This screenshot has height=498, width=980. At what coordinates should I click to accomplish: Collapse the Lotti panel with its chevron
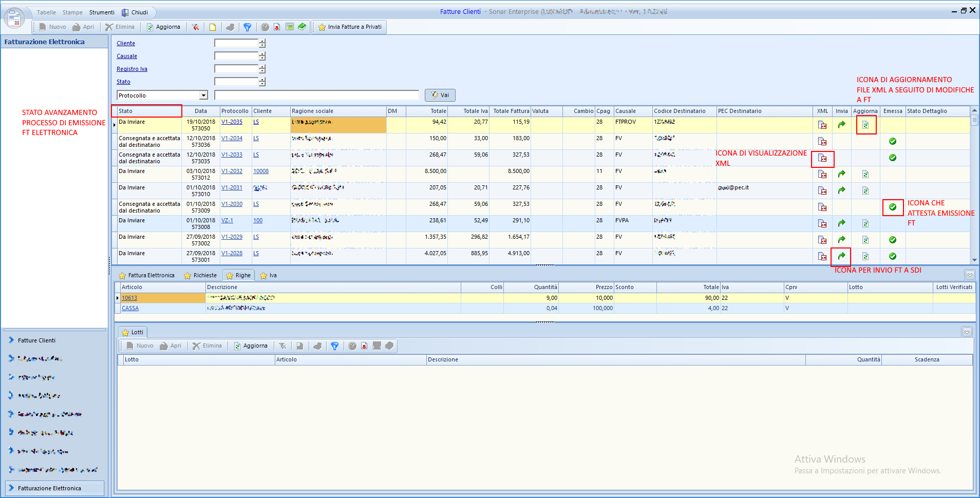coord(967,332)
